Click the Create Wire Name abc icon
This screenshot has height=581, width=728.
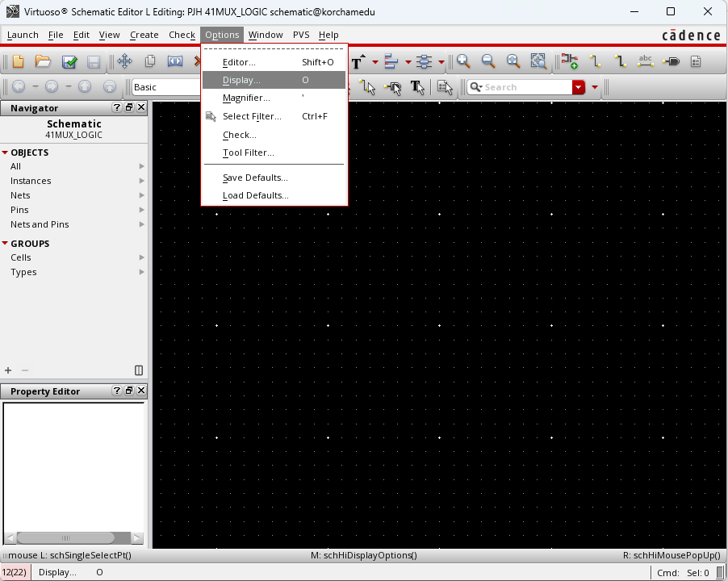coord(646,61)
